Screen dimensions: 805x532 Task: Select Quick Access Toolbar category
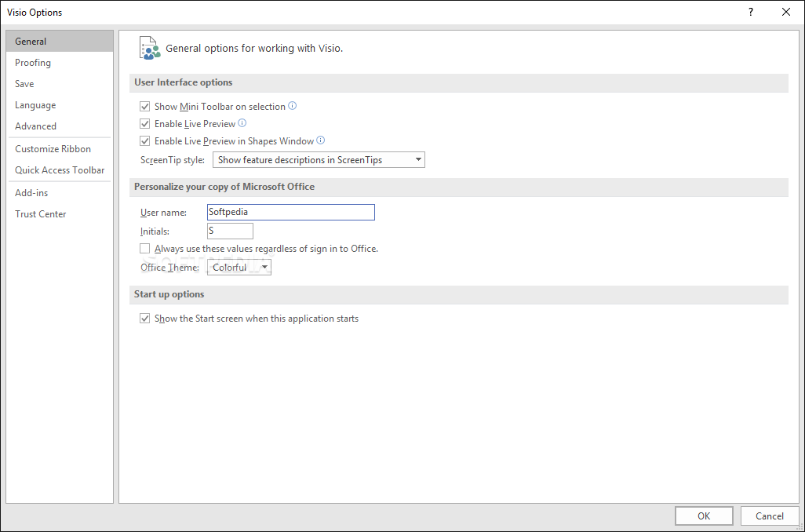tap(60, 170)
